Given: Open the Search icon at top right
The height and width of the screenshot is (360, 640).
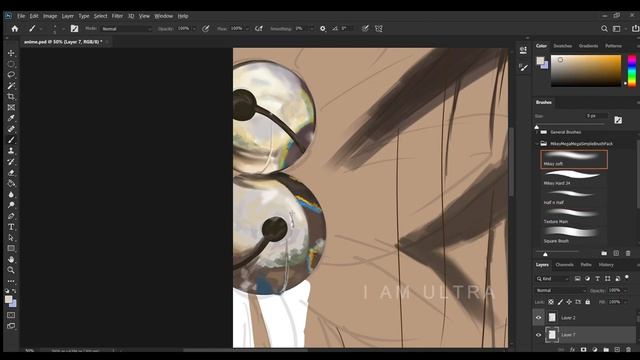Looking at the screenshot, I should click(x=604, y=29).
